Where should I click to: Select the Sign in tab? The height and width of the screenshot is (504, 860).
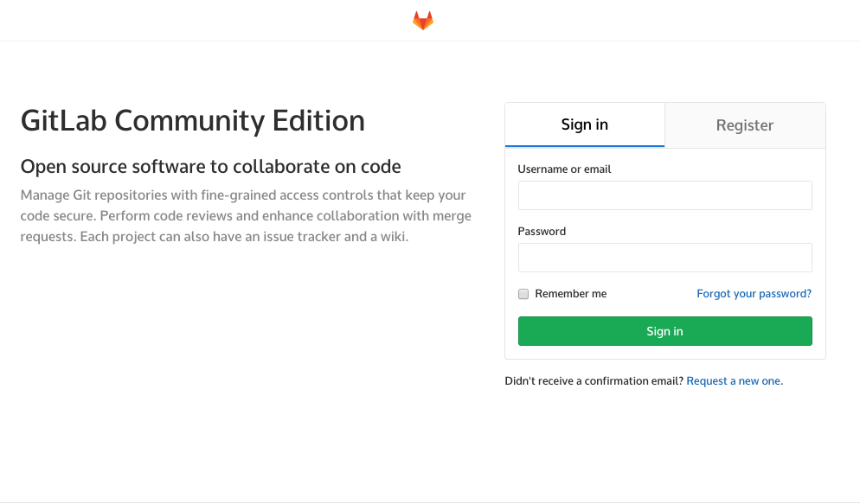tap(585, 124)
